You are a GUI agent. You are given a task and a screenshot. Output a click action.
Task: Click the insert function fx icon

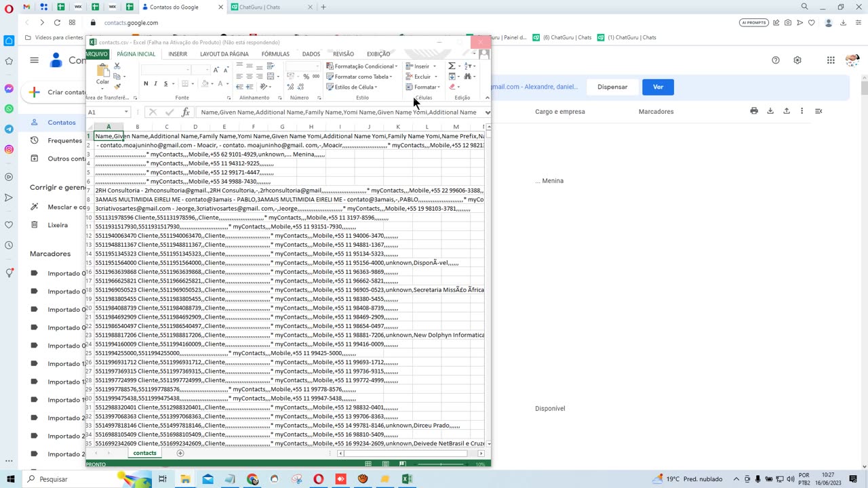click(185, 112)
